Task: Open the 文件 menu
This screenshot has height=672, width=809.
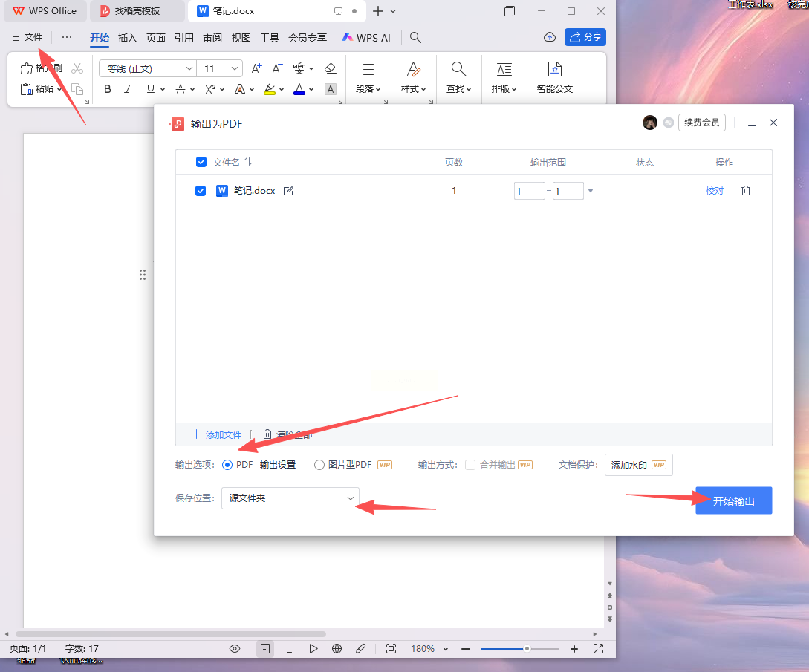Action: coord(28,37)
